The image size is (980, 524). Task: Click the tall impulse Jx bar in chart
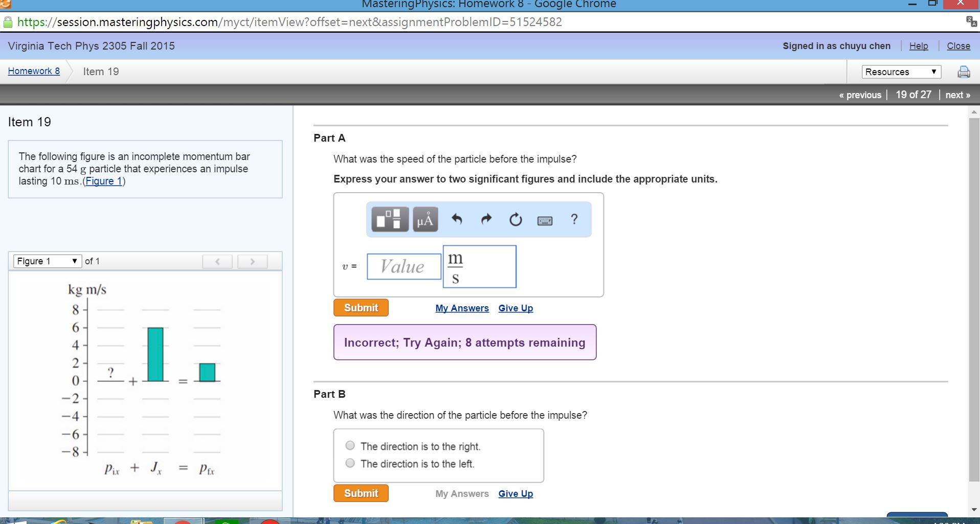click(x=155, y=354)
